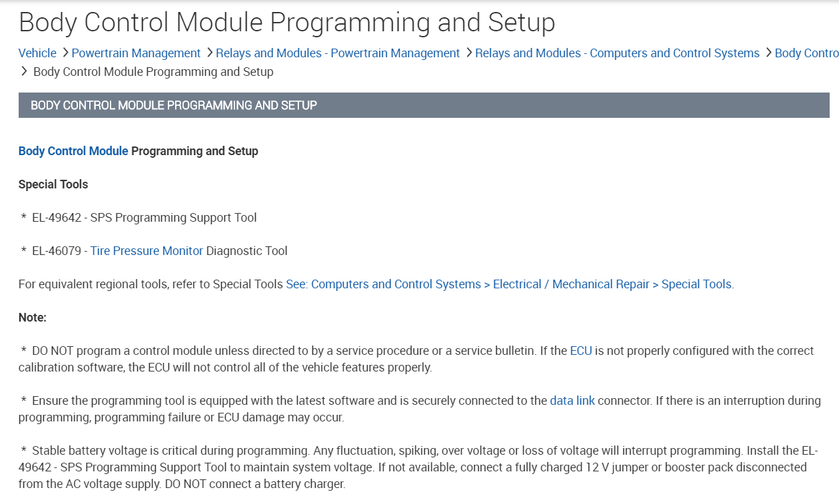The image size is (839, 504).
Task: Click the chevron following Powertrain Management breadcrumb
Action: pos(209,53)
